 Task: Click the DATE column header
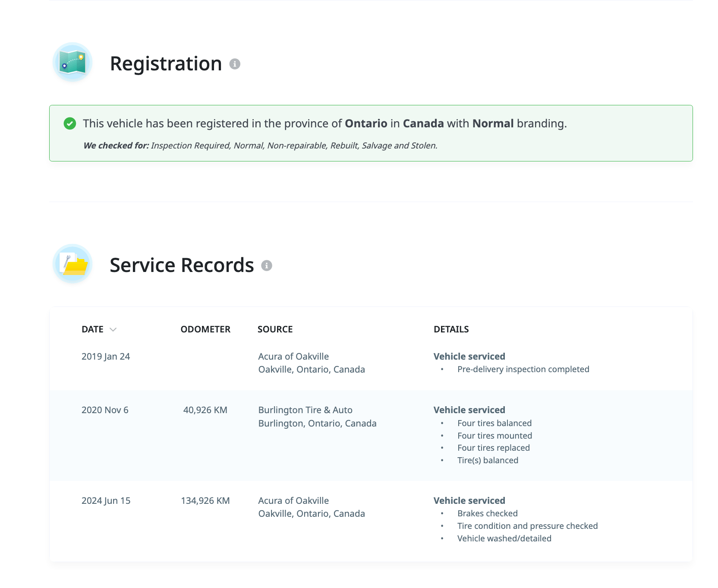pos(92,329)
